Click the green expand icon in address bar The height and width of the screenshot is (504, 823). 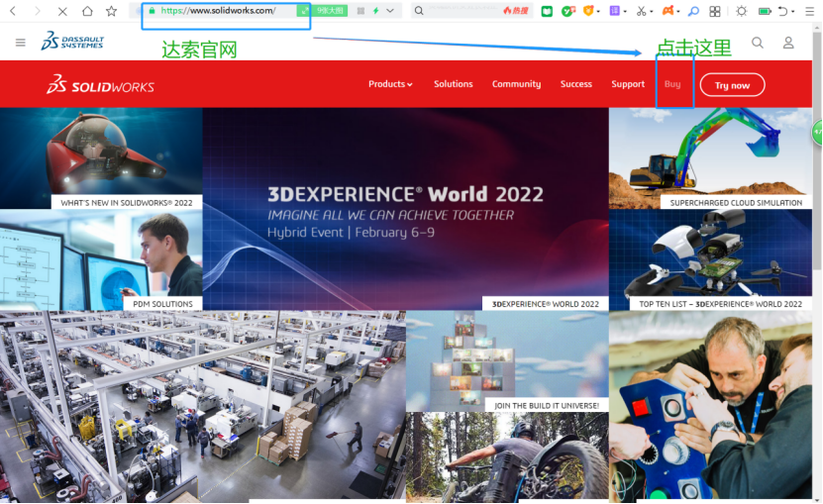(x=304, y=11)
